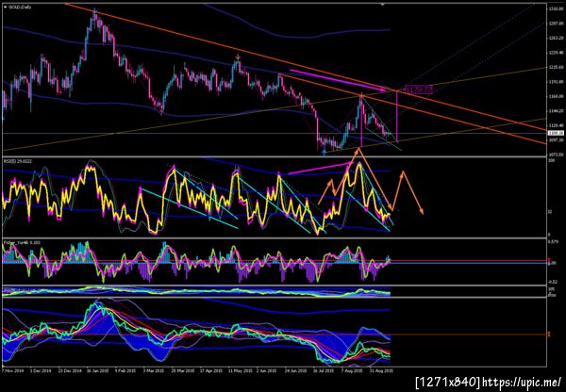Click the 16 Jan 2015 date label

click(98, 370)
